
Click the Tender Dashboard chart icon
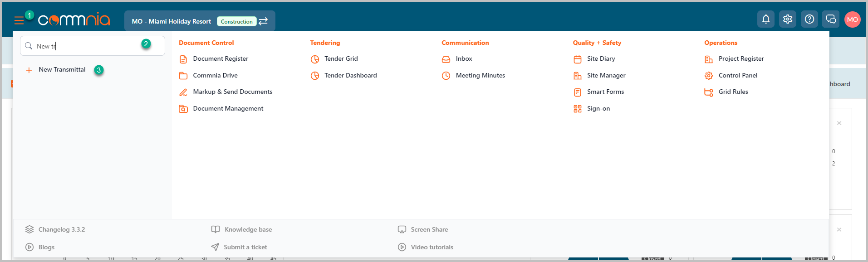coord(315,76)
